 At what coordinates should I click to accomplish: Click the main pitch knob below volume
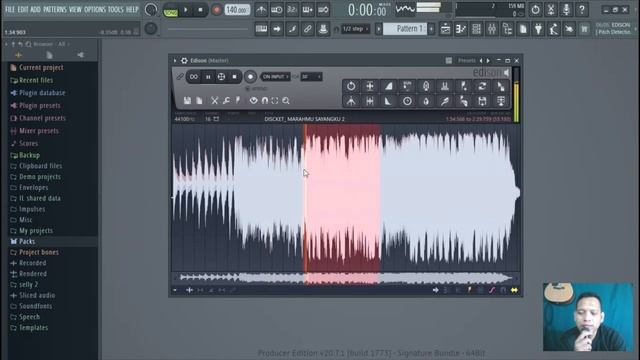pos(151,28)
